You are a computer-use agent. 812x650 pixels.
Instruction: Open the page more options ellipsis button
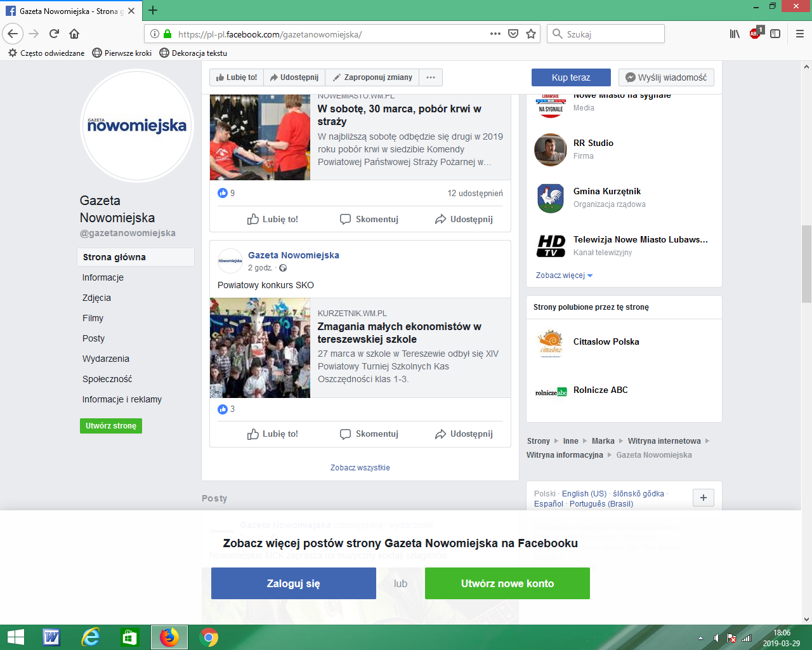coord(431,77)
